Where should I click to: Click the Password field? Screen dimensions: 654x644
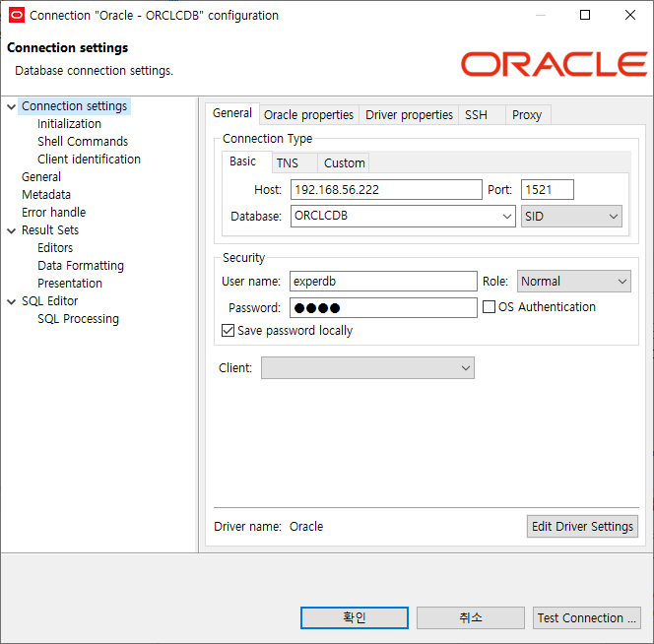[383, 308]
